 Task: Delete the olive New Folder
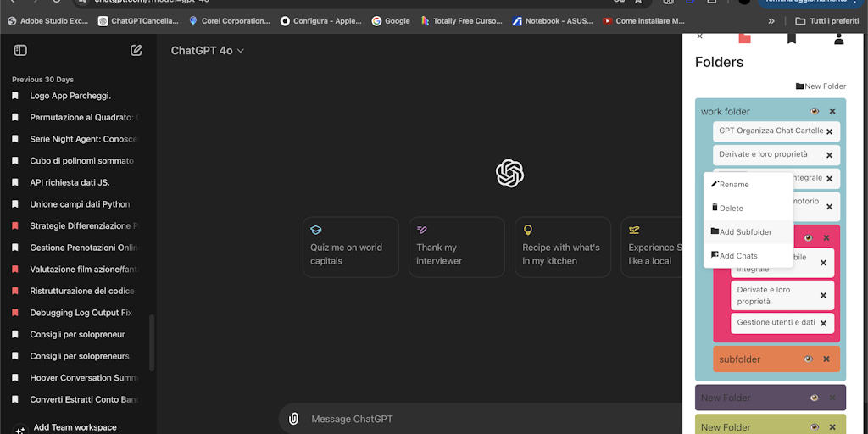[832, 427]
